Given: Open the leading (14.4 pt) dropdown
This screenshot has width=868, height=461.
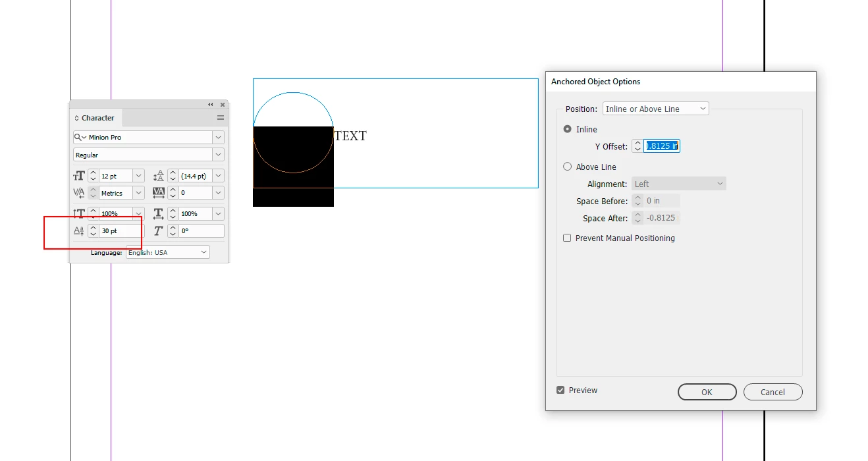Looking at the screenshot, I should [x=218, y=176].
